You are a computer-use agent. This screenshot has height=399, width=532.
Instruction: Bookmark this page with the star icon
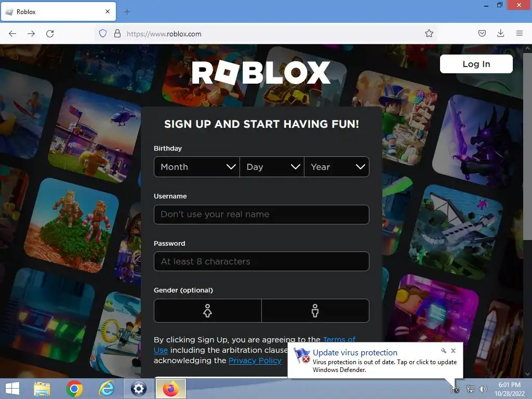pyautogui.click(x=429, y=33)
